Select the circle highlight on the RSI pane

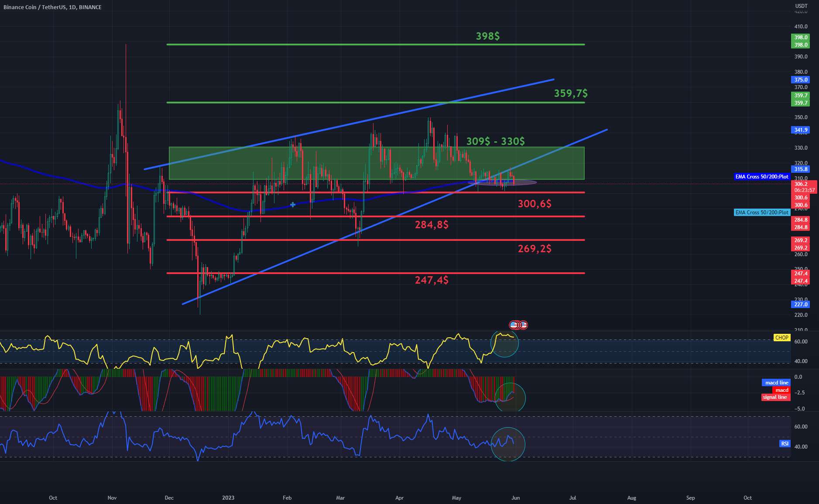[508, 444]
